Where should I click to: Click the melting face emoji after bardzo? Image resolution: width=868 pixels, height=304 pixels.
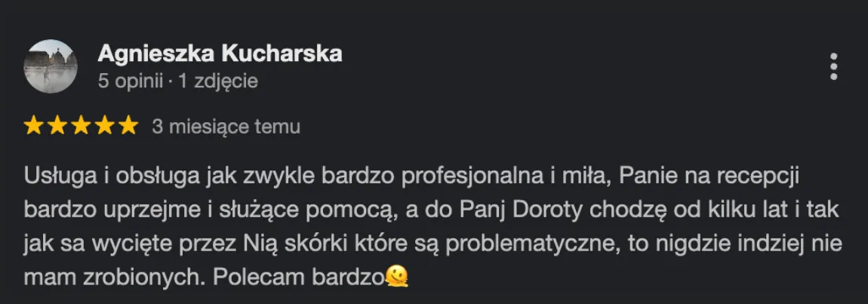tap(397, 277)
